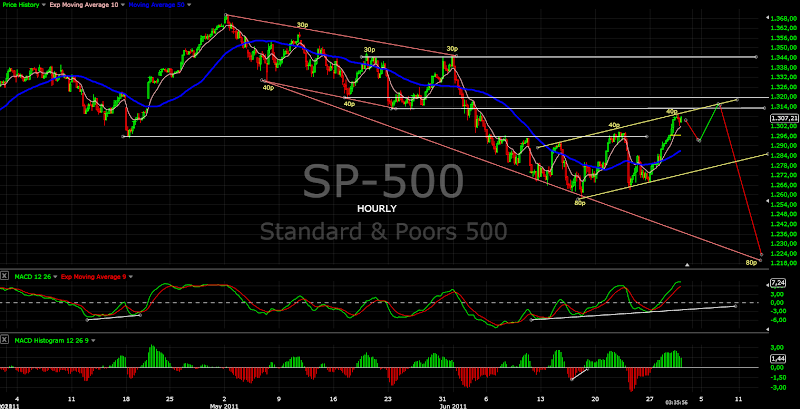This screenshot has width=800, height=409.
Task: Click the date tick labeled 25
Action: click(x=170, y=399)
